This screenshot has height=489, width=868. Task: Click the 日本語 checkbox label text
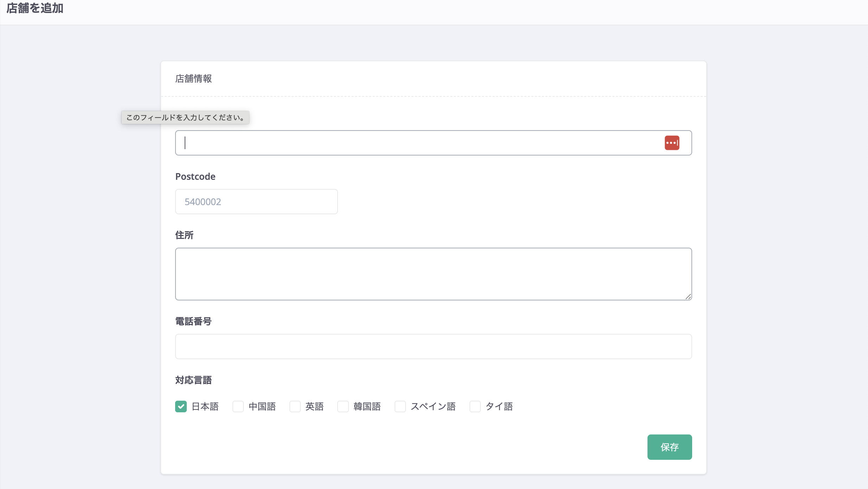tap(205, 406)
